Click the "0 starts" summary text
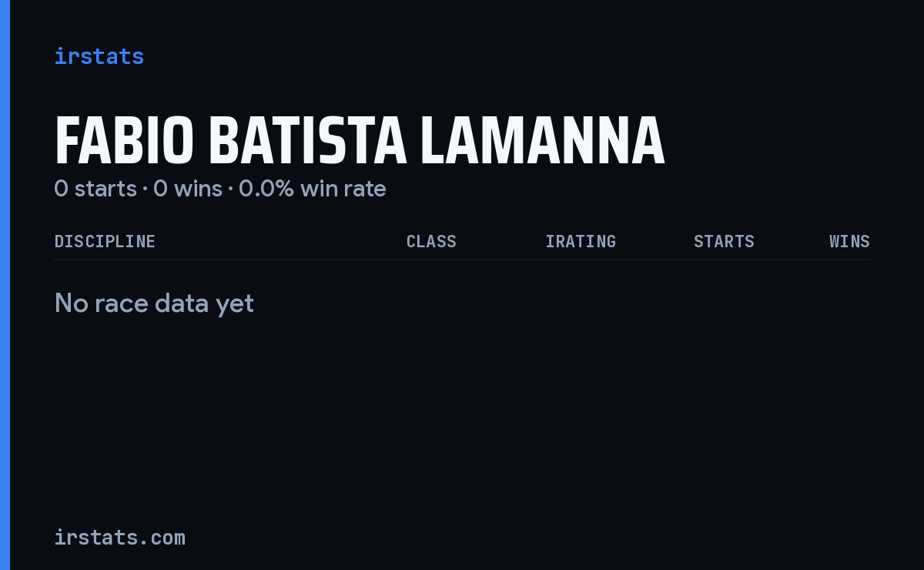 (95, 189)
